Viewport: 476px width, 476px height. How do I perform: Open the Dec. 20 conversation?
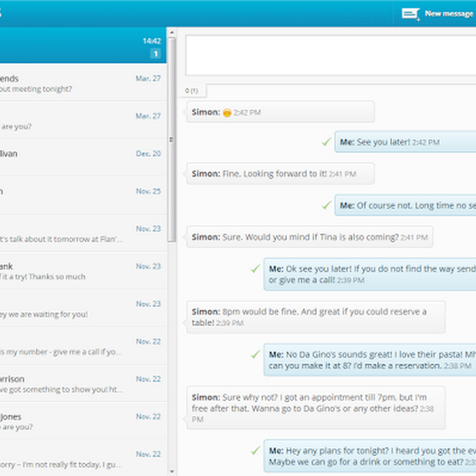tap(83, 158)
